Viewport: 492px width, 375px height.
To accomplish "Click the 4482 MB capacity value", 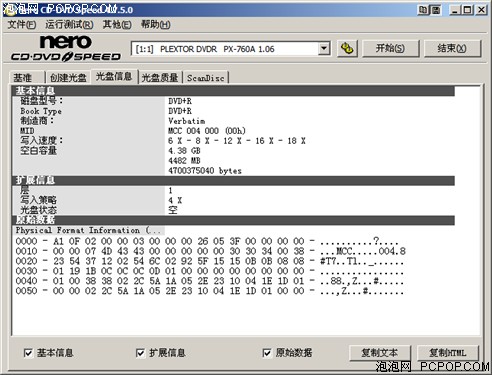I will (x=184, y=161).
